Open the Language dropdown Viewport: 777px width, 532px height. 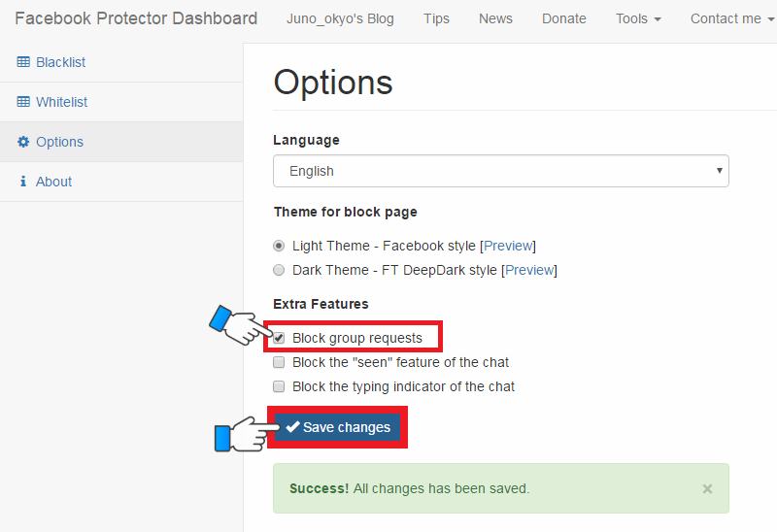tap(501, 171)
